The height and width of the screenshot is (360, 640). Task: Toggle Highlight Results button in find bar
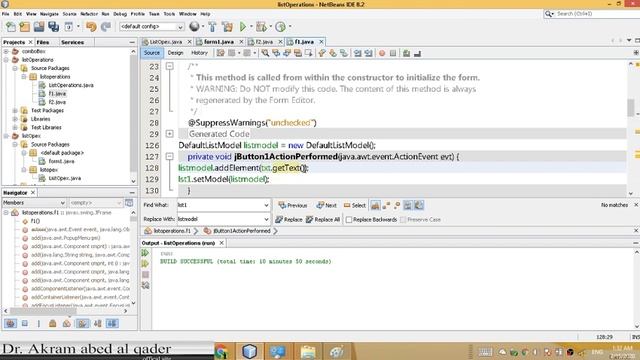click(x=408, y=205)
